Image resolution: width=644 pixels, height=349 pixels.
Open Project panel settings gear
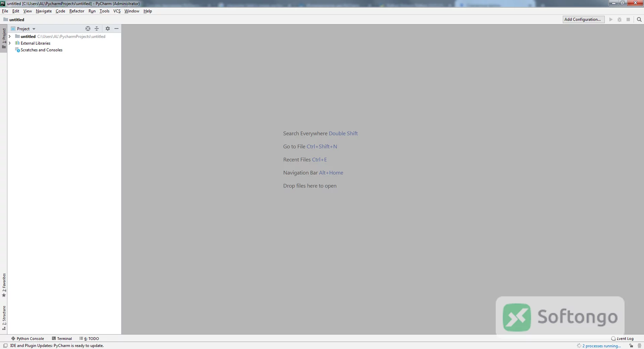click(108, 29)
